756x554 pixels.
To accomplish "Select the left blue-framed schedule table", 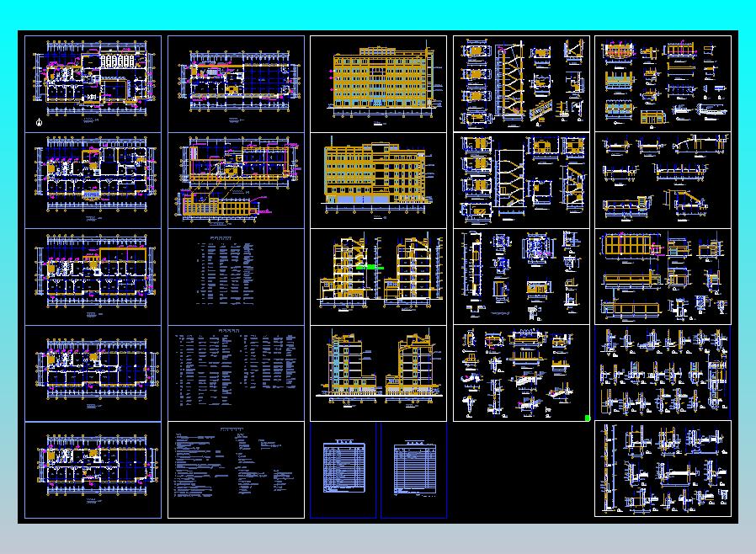I will pos(343,470).
